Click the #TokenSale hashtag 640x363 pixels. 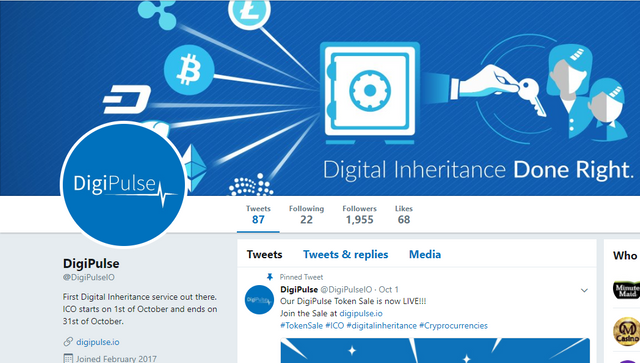point(301,326)
